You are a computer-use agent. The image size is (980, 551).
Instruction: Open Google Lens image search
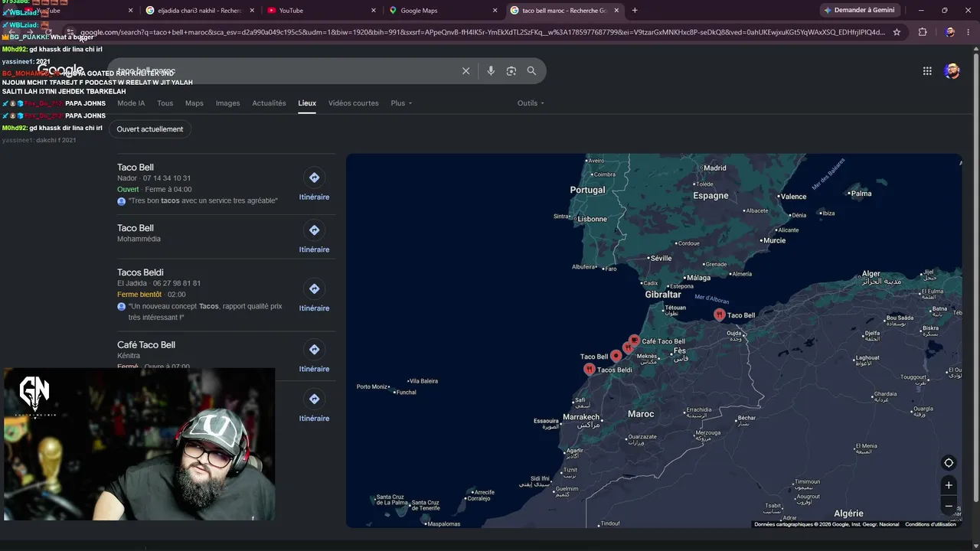pyautogui.click(x=511, y=71)
